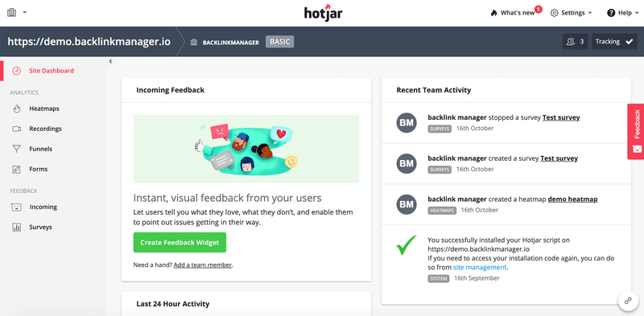Expand the Settings dropdown arrow
Screen dimensions: 644x316
[590, 13]
